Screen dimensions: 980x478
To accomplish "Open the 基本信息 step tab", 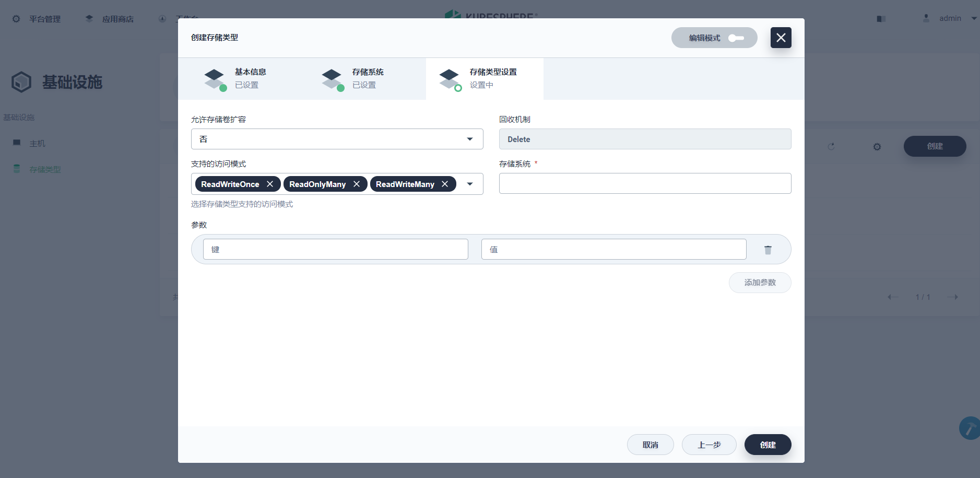I will click(x=237, y=79).
